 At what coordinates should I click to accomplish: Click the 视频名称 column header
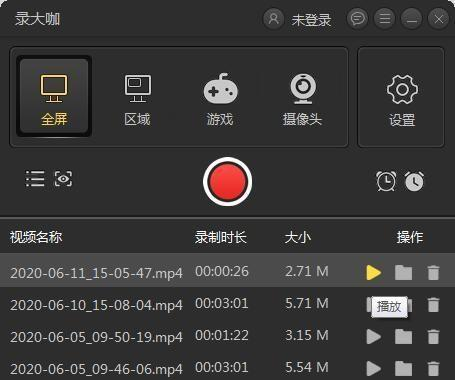point(36,237)
